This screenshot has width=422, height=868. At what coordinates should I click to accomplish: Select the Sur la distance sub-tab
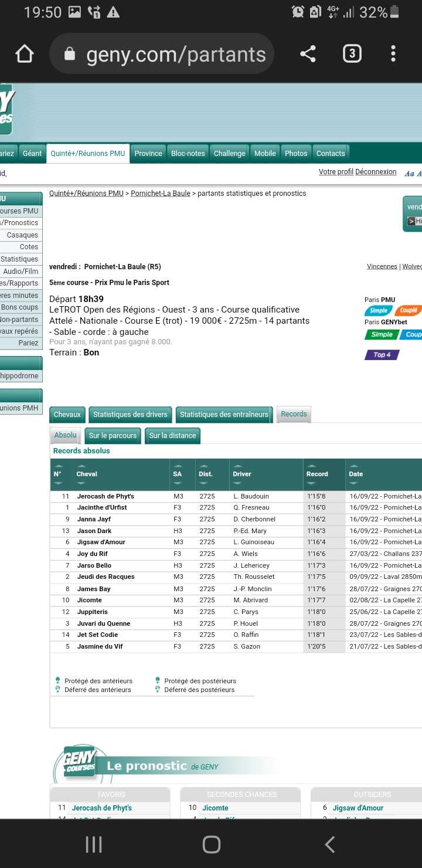[172, 436]
